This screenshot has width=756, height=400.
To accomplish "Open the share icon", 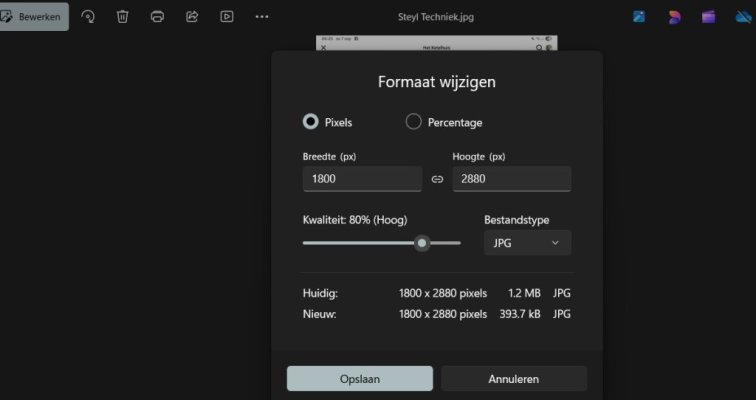I will click(192, 17).
